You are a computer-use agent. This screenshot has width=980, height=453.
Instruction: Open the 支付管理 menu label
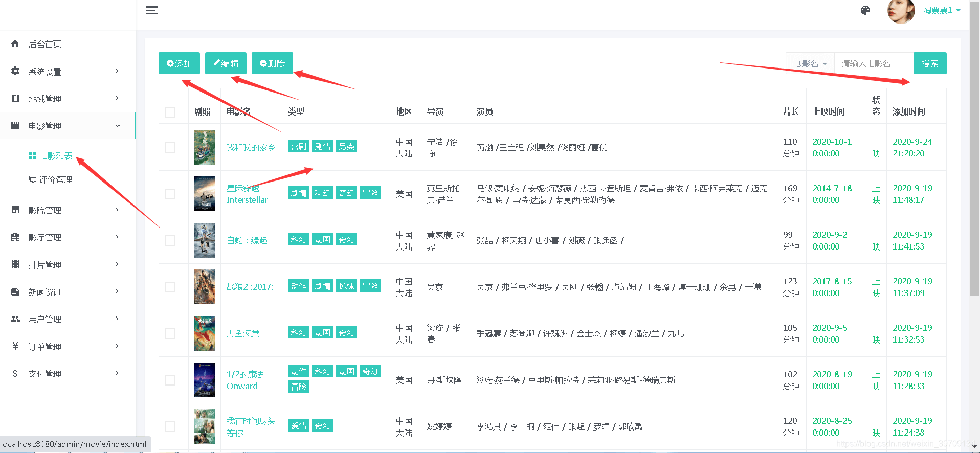coord(45,374)
